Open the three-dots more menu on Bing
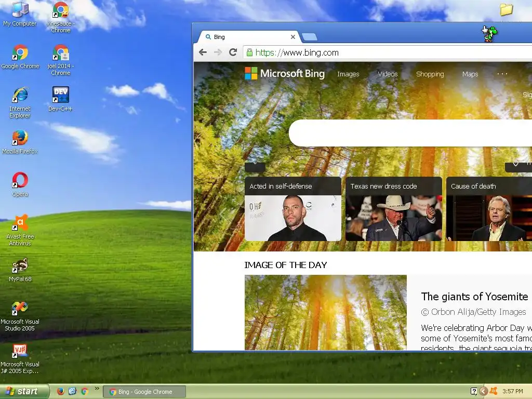 pyautogui.click(x=502, y=74)
